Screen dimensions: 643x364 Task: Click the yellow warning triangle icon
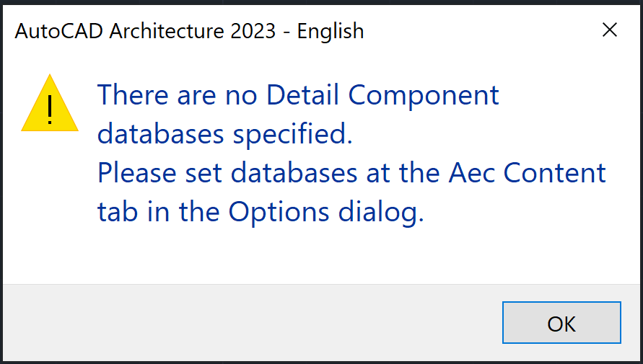(49, 105)
